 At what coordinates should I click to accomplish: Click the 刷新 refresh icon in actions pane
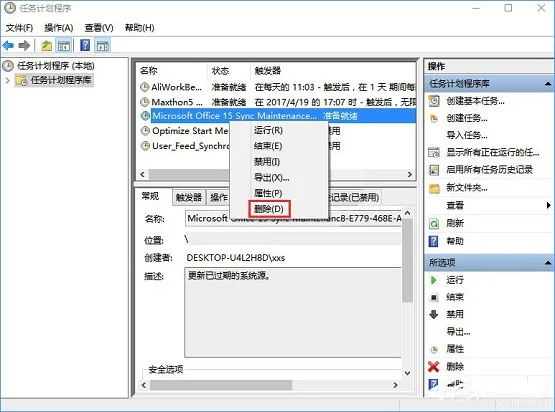coord(434,223)
